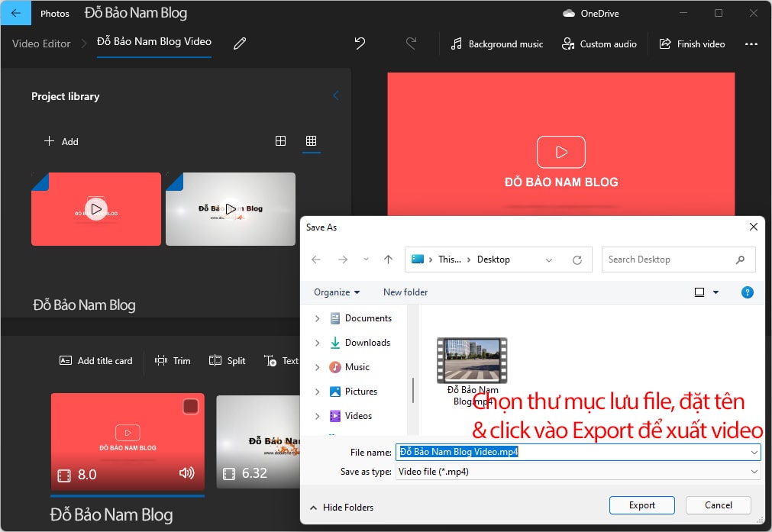Open view options dropdown arrow

(x=715, y=292)
